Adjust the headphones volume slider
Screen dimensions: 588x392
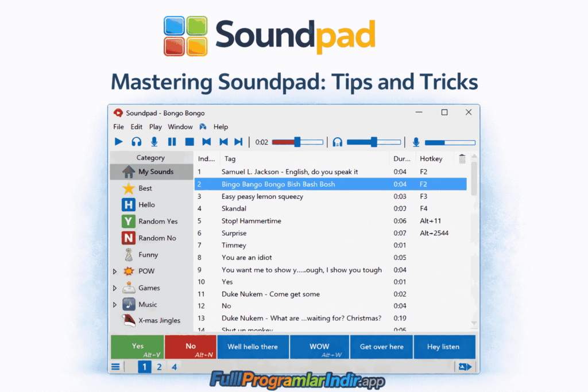tap(374, 142)
